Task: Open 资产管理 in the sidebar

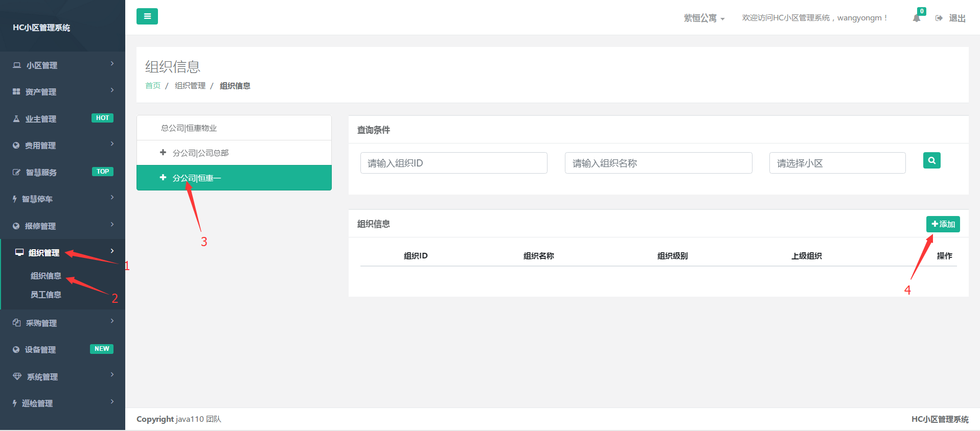Action: [x=62, y=91]
